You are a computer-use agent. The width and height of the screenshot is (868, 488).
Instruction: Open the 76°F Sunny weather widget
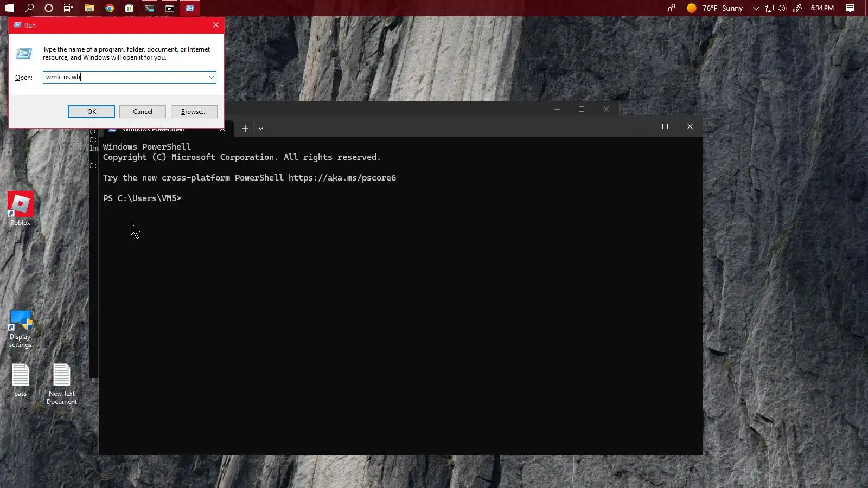point(714,8)
